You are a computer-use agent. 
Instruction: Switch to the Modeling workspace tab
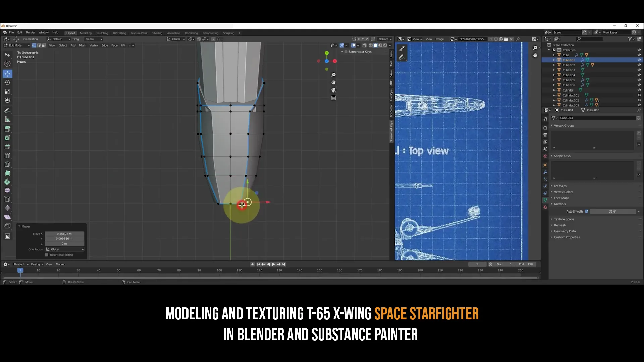(x=86, y=33)
